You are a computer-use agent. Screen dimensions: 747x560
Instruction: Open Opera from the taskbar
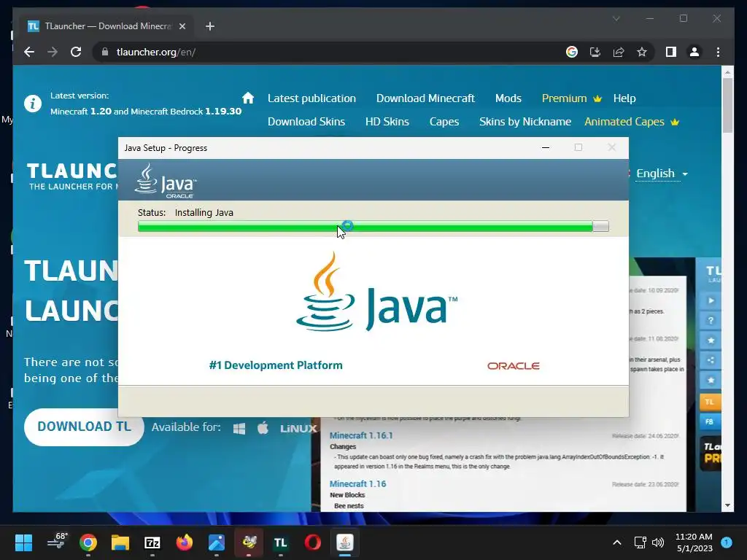tap(312, 542)
